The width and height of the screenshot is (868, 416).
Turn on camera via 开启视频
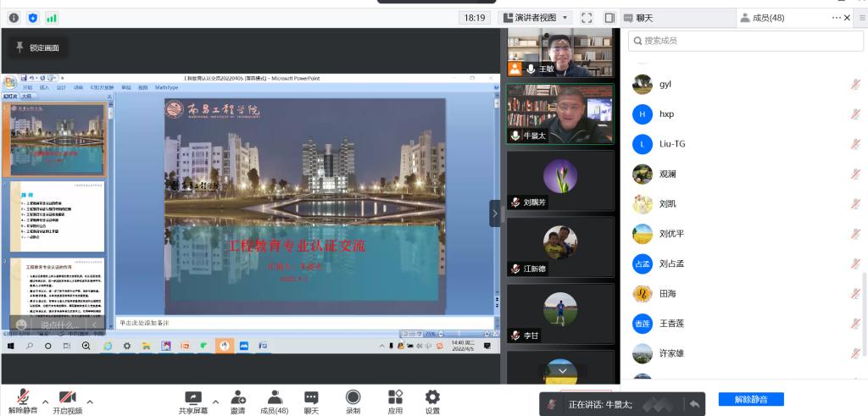point(68,402)
